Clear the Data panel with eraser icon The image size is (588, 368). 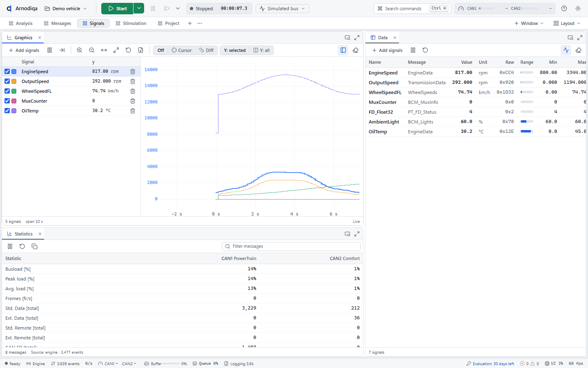coord(579,50)
